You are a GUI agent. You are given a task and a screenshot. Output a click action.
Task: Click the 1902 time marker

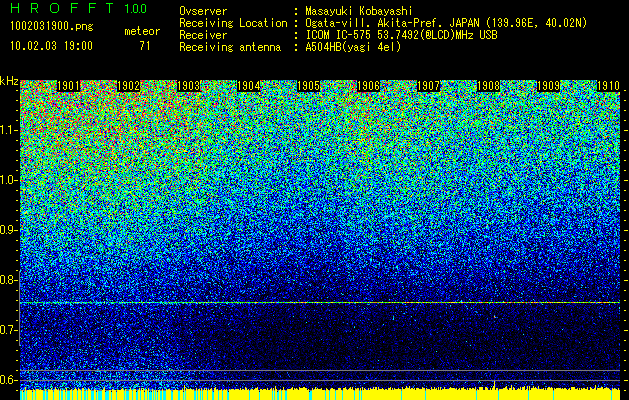click(x=128, y=86)
